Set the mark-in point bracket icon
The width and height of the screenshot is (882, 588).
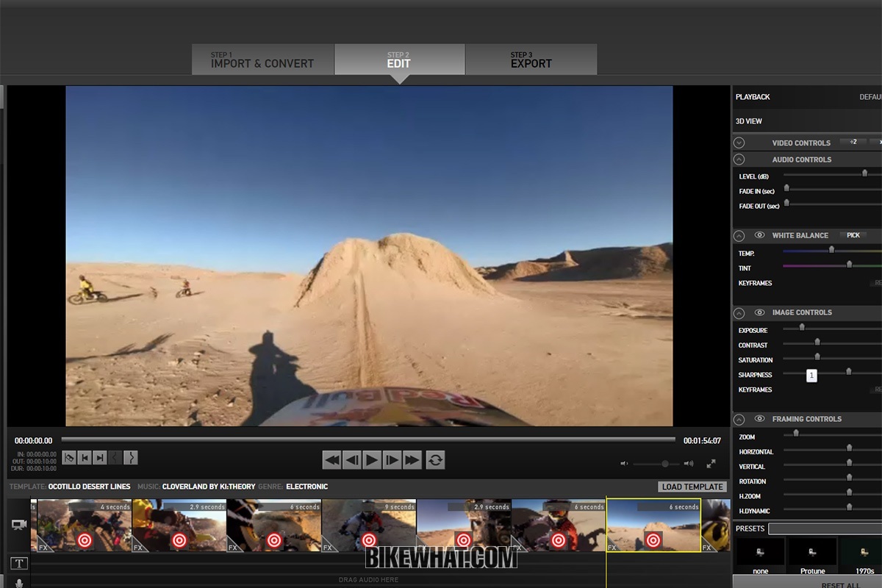click(115, 458)
